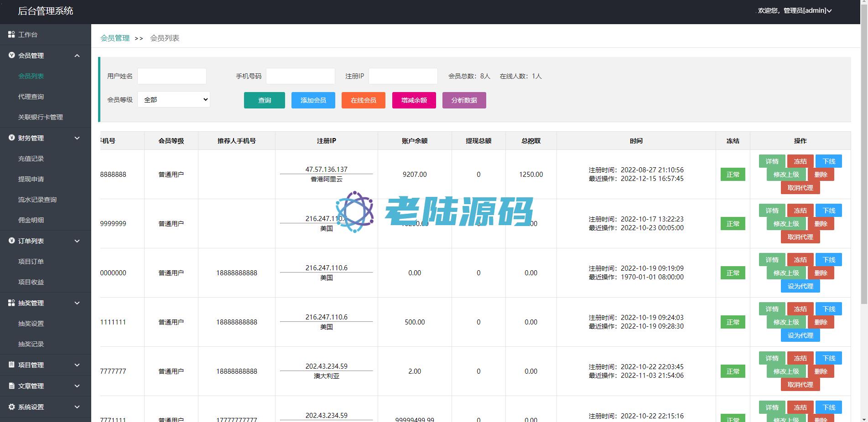Viewport: 868px width, 422px height.
Task: Click the 项目管理 document icon
Action: 11,365
